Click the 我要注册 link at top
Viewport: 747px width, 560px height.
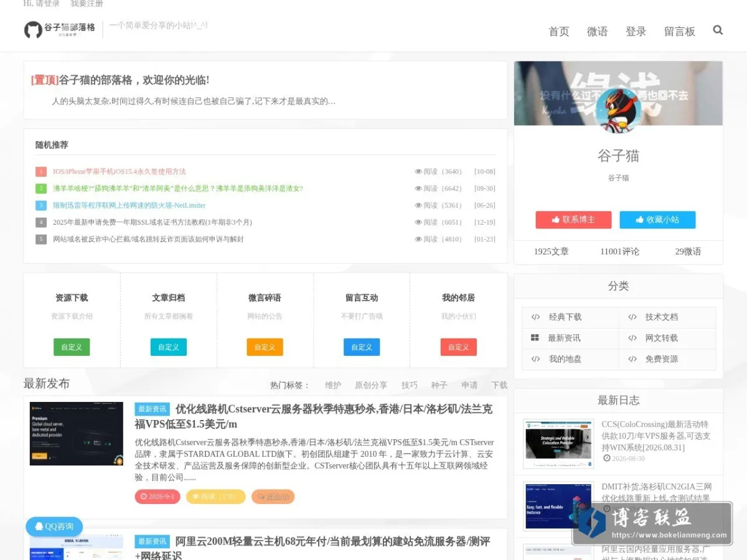click(x=87, y=4)
